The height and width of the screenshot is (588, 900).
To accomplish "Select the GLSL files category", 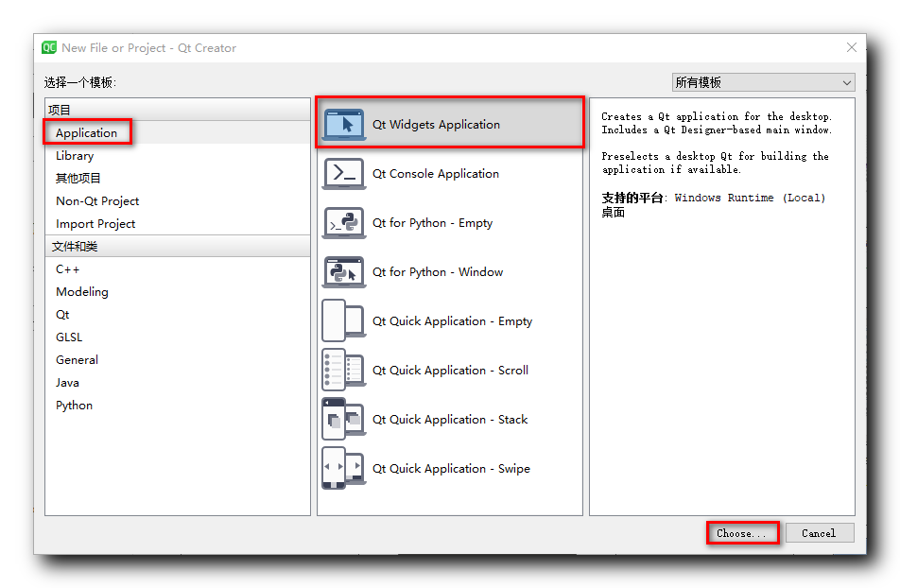I will [x=178, y=337].
